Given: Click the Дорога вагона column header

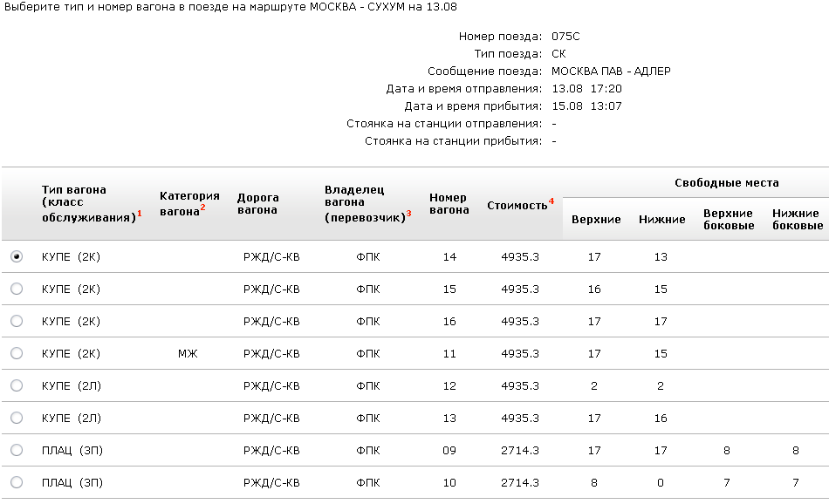Looking at the screenshot, I should (x=257, y=203).
